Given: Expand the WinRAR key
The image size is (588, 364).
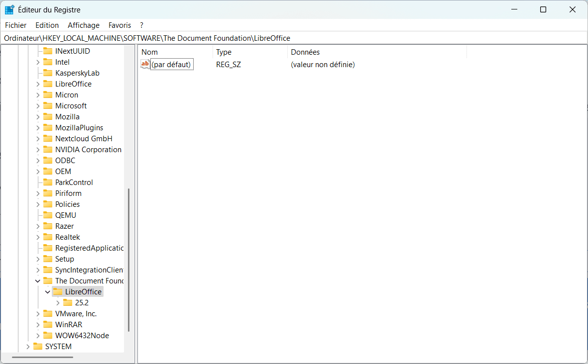Looking at the screenshot, I should [x=38, y=325].
